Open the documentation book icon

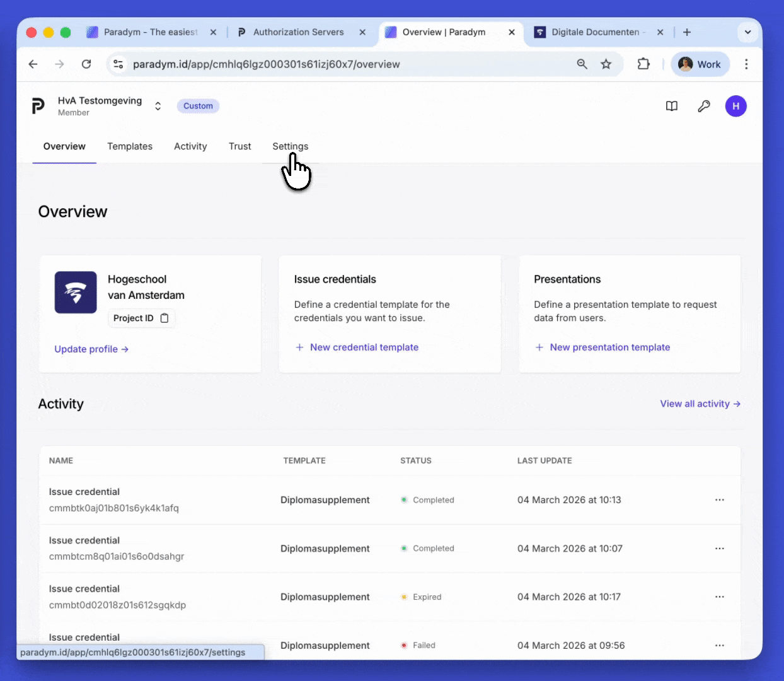pos(672,106)
